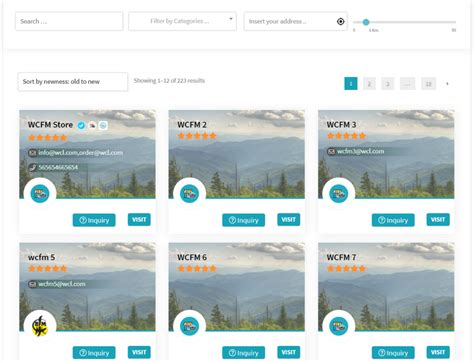Visit the wcfm 5 store

pyautogui.click(x=139, y=352)
